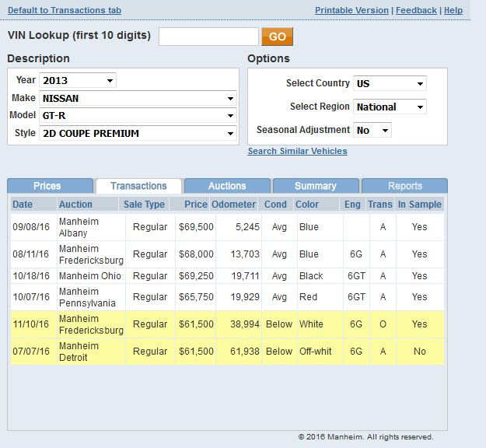Viewport: 486px width, 448px height.
Task: Click the Manheim Ohio auction cell
Action: tap(90, 276)
